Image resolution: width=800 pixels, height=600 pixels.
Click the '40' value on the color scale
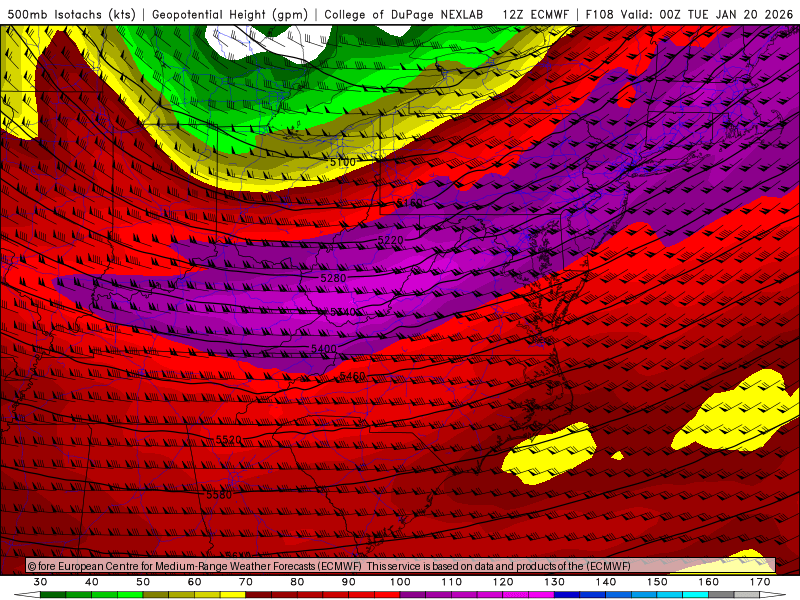[92, 582]
